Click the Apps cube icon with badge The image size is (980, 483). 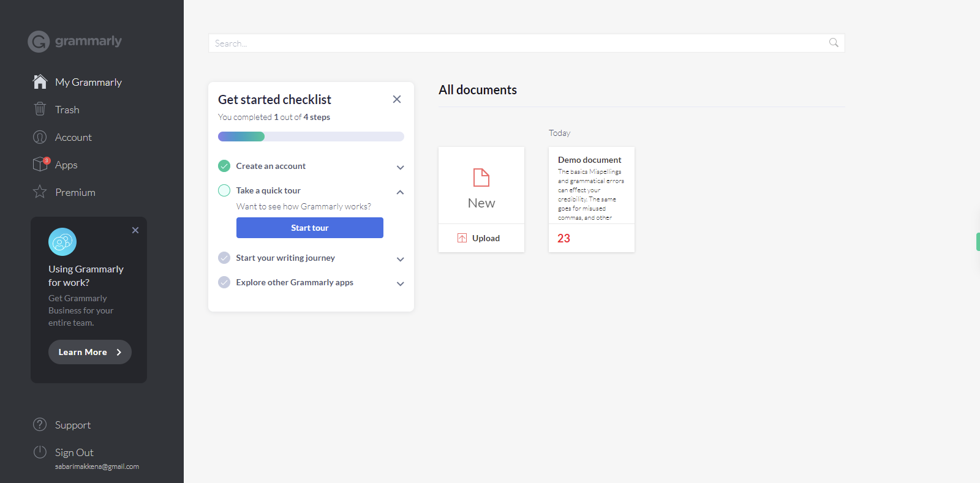click(40, 164)
